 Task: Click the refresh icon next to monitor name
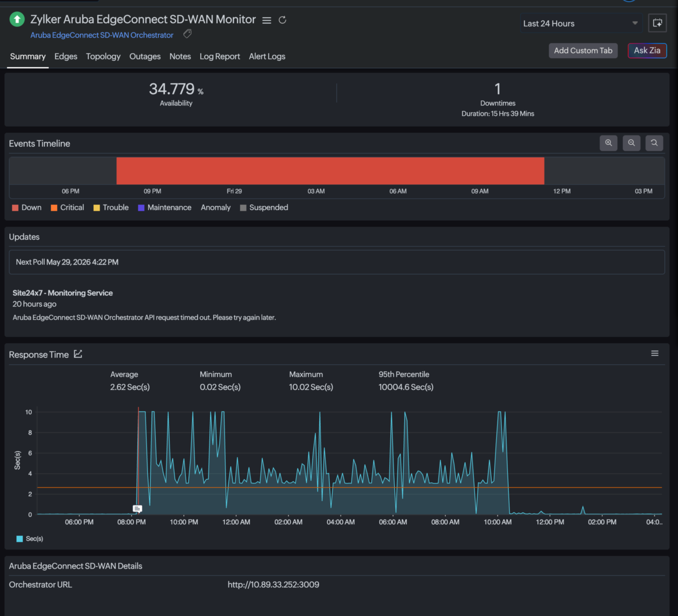click(283, 20)
